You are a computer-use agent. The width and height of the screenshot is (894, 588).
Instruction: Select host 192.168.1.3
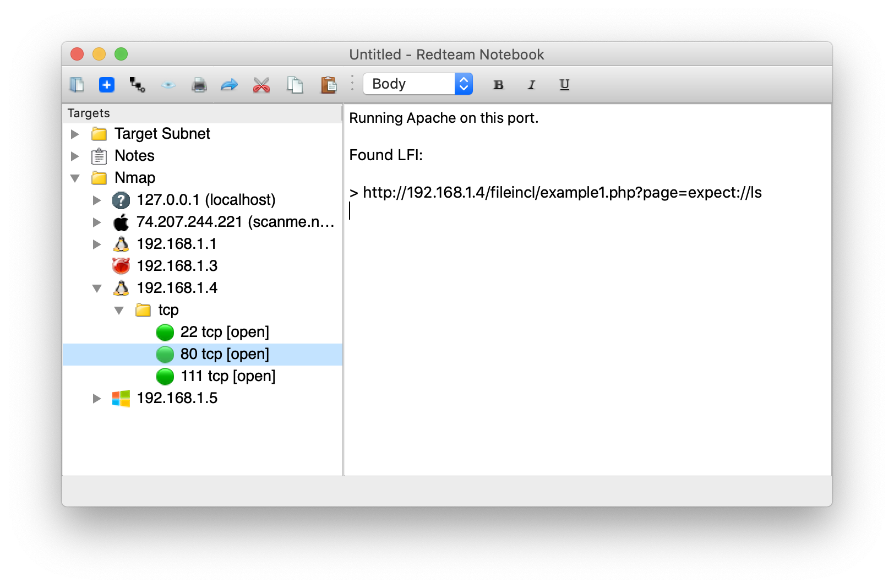pyautogui.click(x=177, y=266)
